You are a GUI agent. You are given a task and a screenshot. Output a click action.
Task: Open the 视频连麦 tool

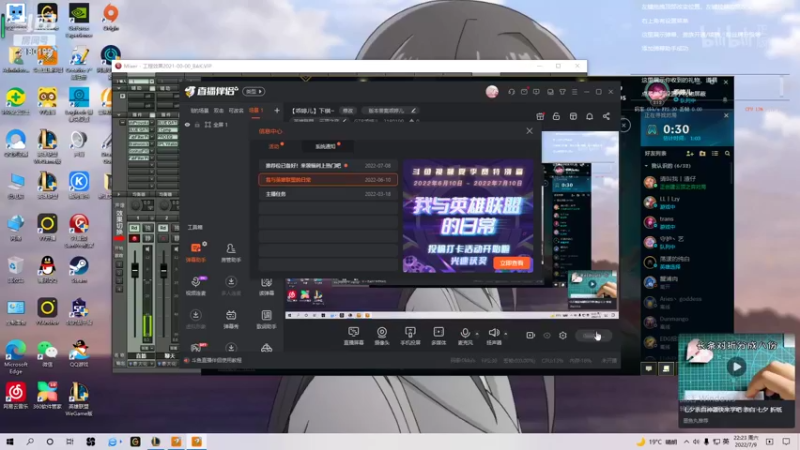pyautogui.click(x=195, y=286)
